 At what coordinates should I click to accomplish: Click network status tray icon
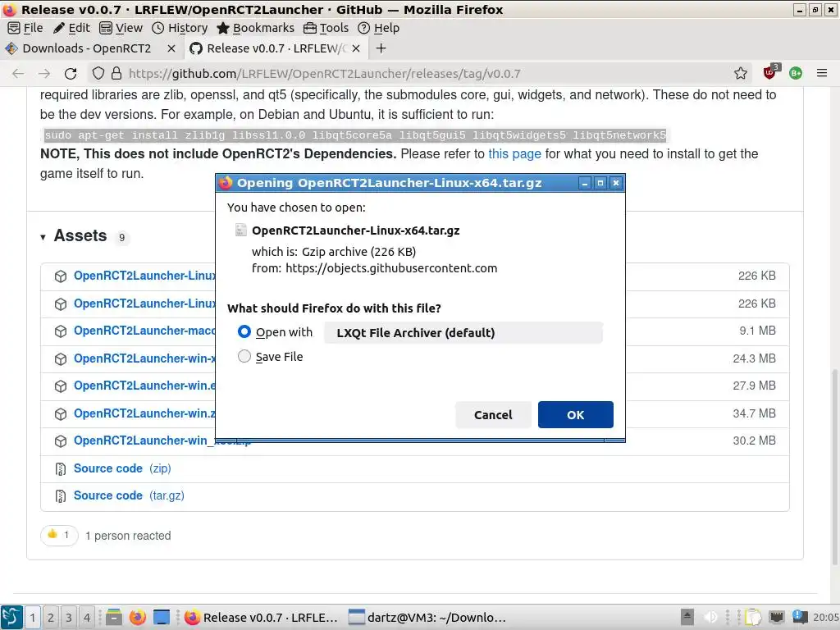pos(776,617)
